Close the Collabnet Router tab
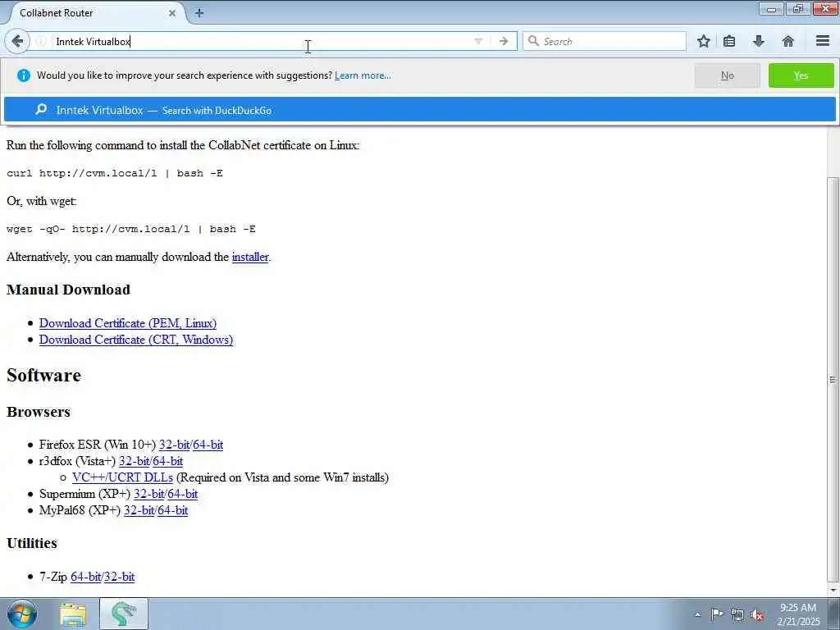This screenshot has width=840, height=630. (x=172, y=13)
